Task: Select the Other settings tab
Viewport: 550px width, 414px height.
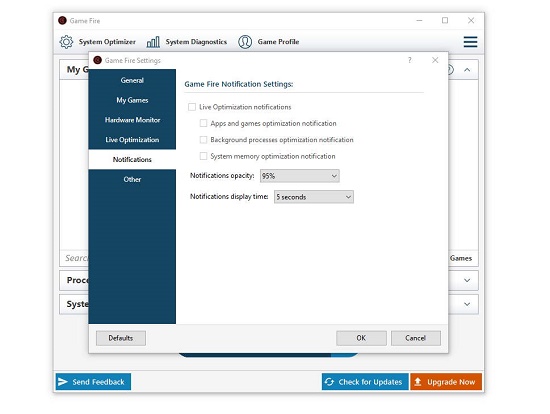Action: pos(132,179)
